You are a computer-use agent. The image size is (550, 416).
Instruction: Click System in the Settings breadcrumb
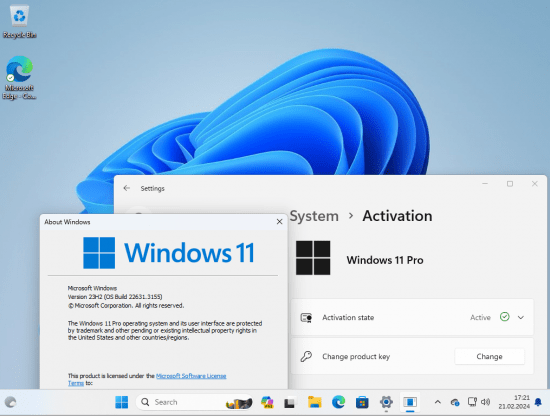click(314, 216)
